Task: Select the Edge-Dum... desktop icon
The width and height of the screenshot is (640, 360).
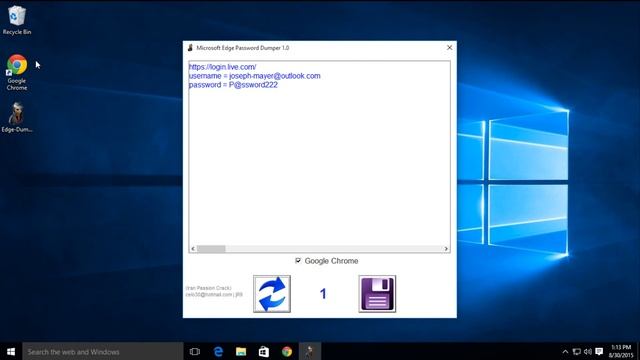Action: coord(17,118)
